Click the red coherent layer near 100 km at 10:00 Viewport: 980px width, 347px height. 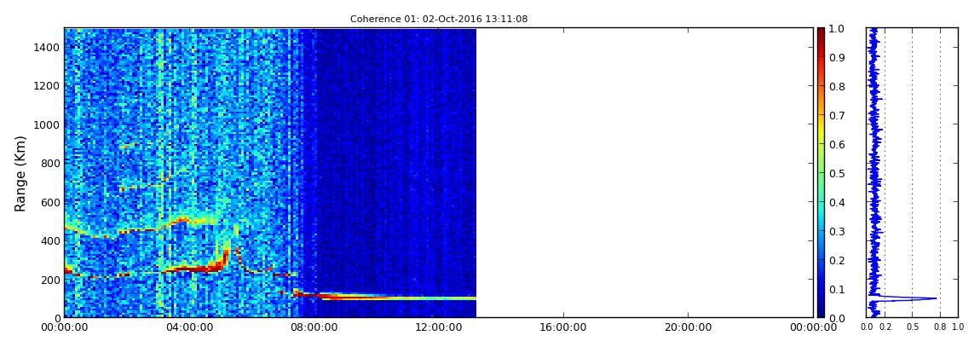point(376,298)
